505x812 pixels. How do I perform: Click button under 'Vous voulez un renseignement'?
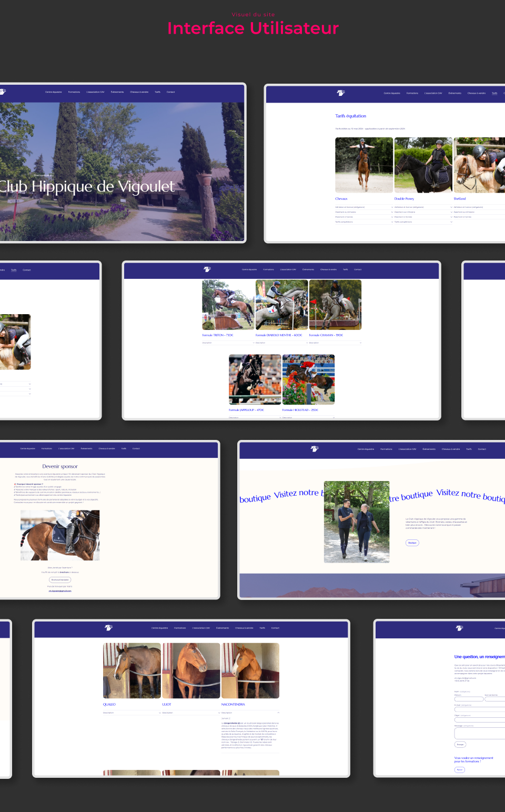[x=460, y=770]
